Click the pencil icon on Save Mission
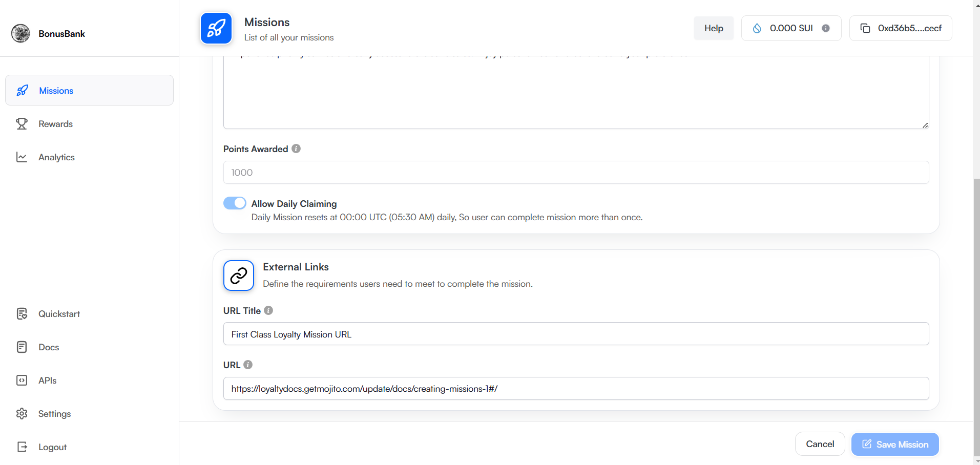The height and width of the screenshot is (465, 980). pyautogui.click(x=867, y=444)
